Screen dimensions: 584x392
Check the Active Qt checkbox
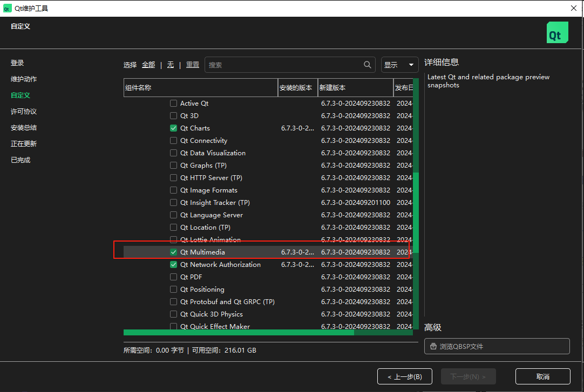coord(173,104)
